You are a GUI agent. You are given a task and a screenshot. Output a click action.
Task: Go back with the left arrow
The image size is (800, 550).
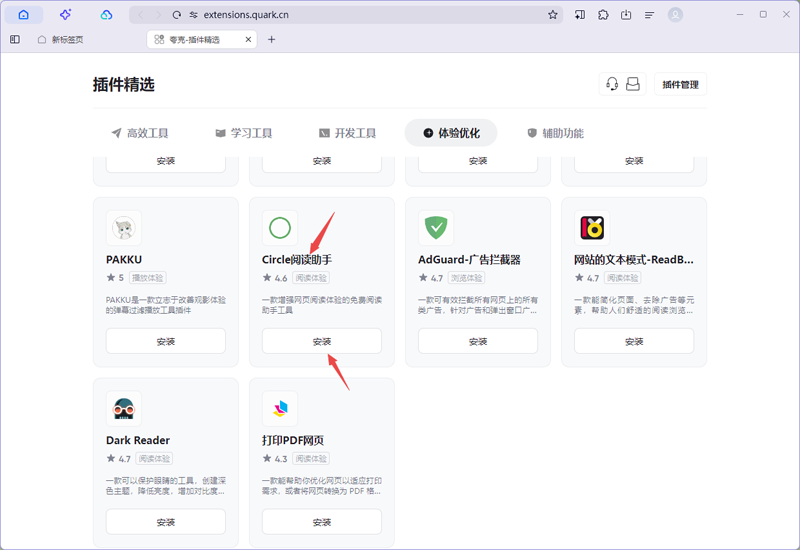pos(140,15)
